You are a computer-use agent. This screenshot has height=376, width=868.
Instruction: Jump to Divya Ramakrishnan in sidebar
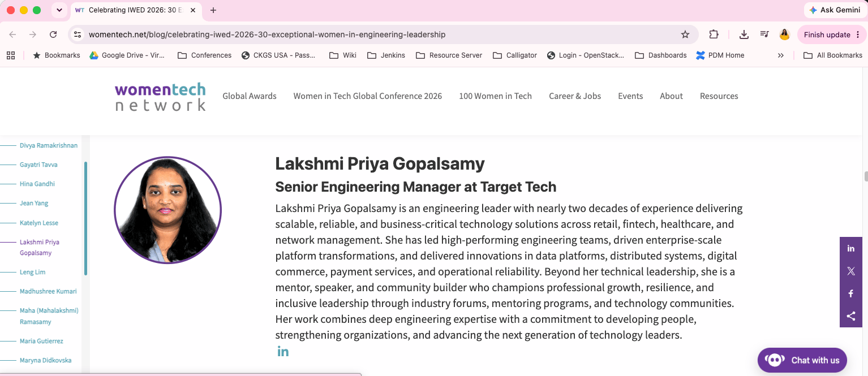(x=49, y=145)
